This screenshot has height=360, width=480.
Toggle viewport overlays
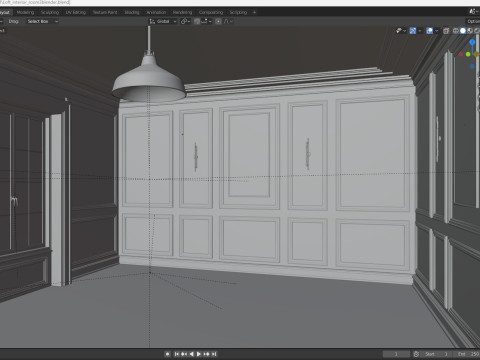[x=430, y=31]
